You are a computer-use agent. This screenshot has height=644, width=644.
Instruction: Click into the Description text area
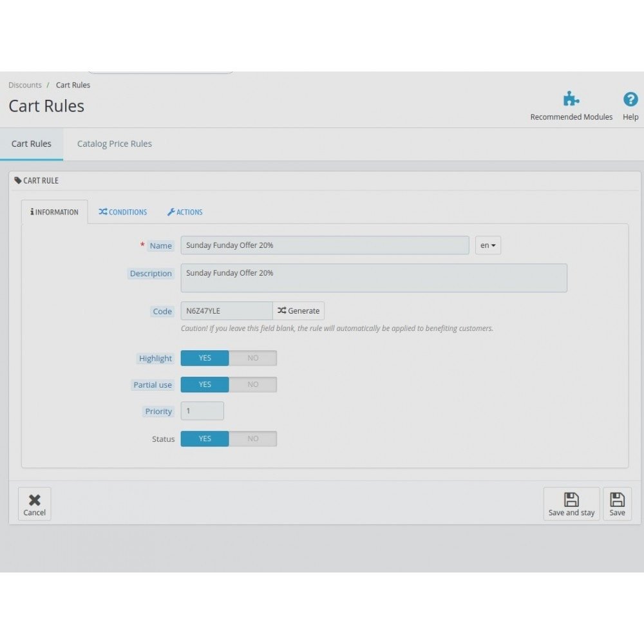tap(374, 278)
